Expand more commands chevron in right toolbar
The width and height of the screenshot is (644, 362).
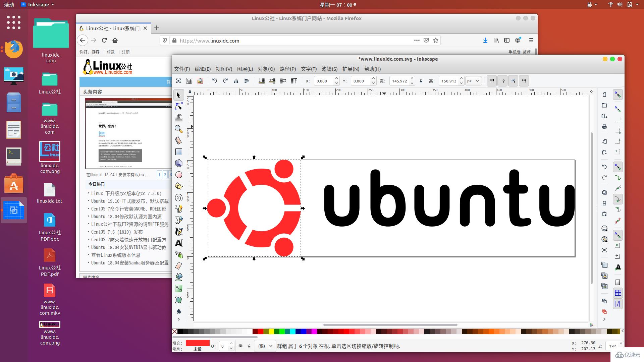pyautogui.click(x=604, y=319)
